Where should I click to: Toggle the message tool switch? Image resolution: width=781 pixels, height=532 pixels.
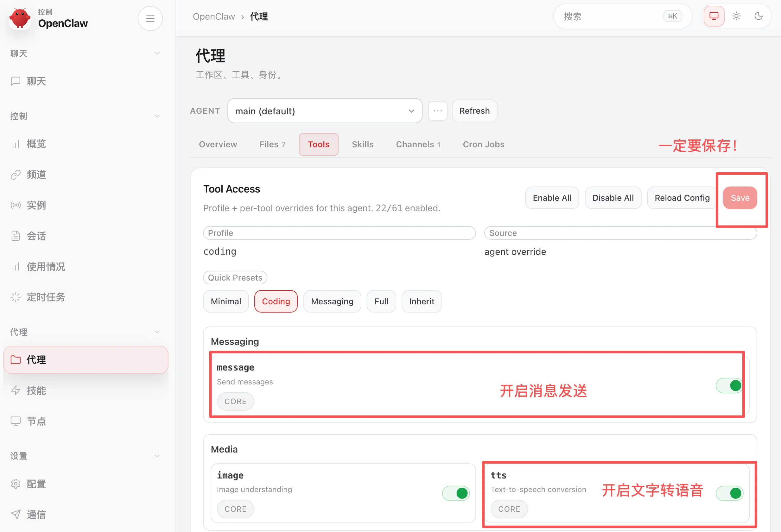point(729,385)
